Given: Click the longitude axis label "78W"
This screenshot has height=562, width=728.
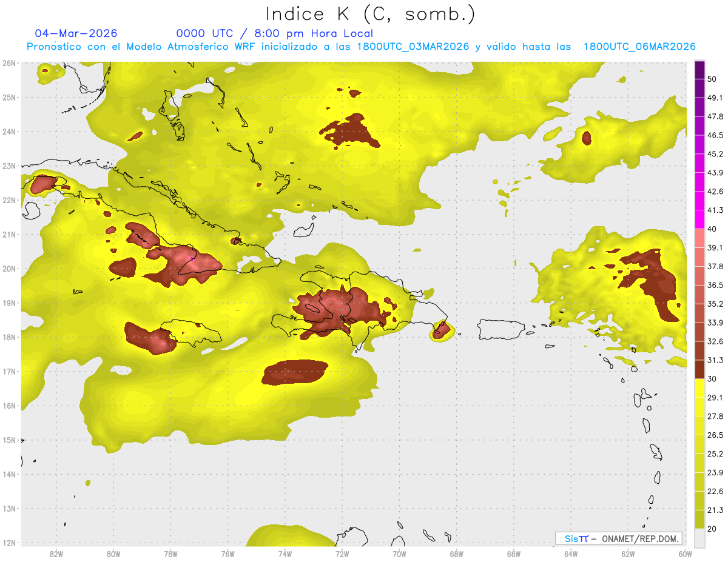Looking at the screenshot, I should tap(170, 554).
